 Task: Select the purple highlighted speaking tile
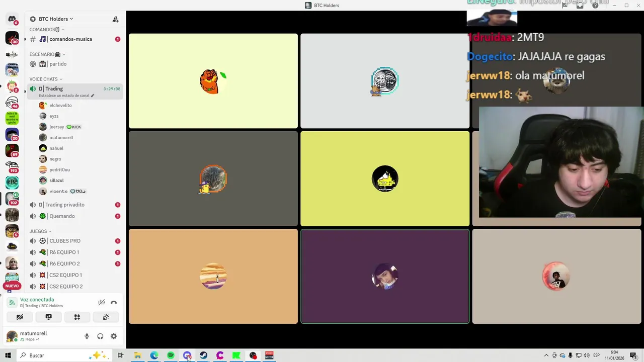(385, 276)
